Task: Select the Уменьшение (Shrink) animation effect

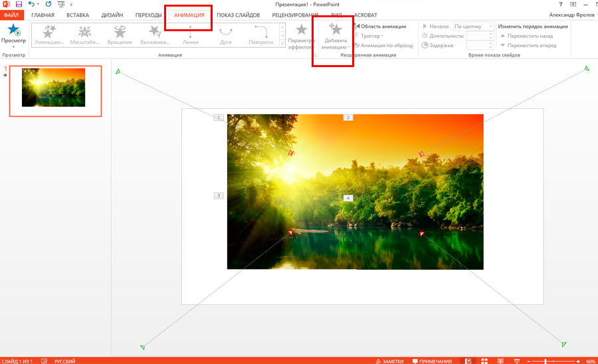Action: coord(49,35)
